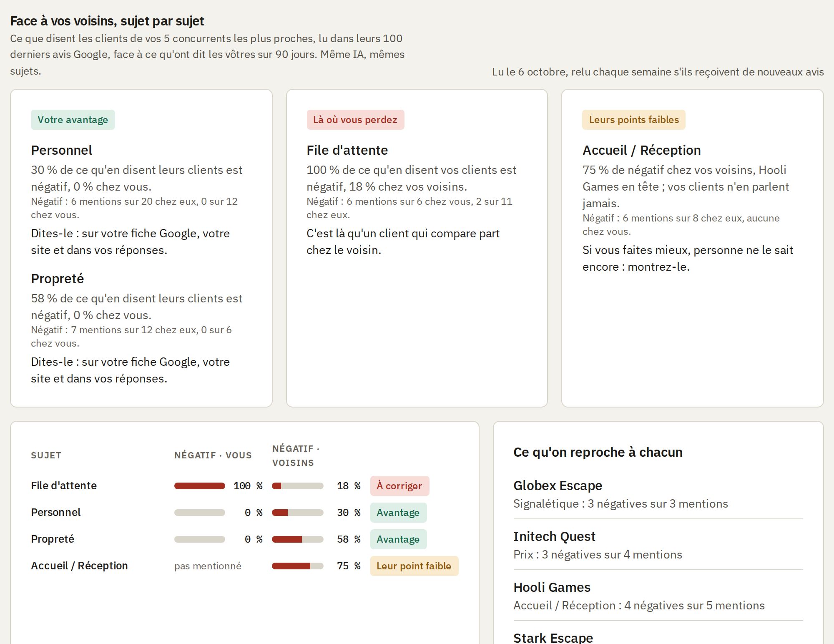Select the 'File d'attente' table row label
Image resolution: width=834 pixels, height=644 pixels.
point(64,486)
